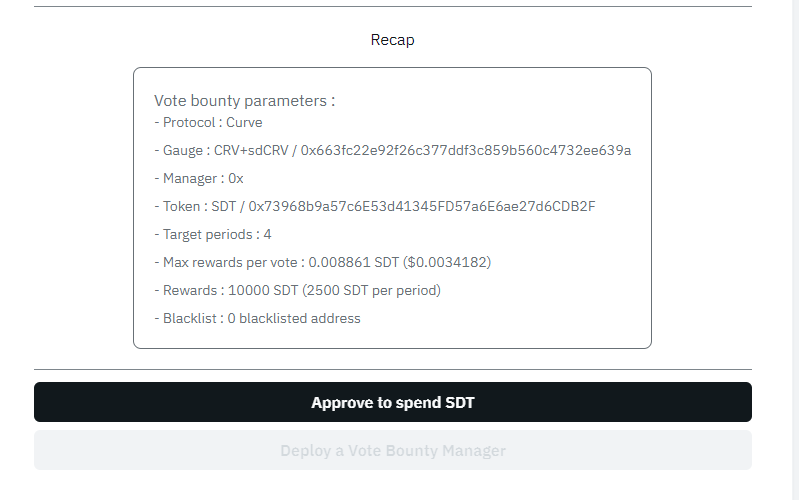Viewport: 799px width, 500px height.
Task: Click the Recap heading
Action: click(392, 40)
